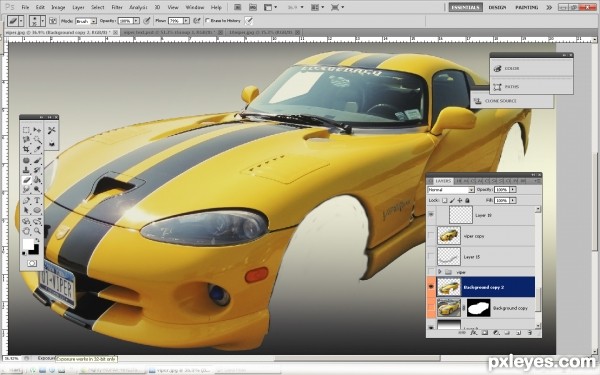Hide the Background copy 2 layer

click(431, 287)
